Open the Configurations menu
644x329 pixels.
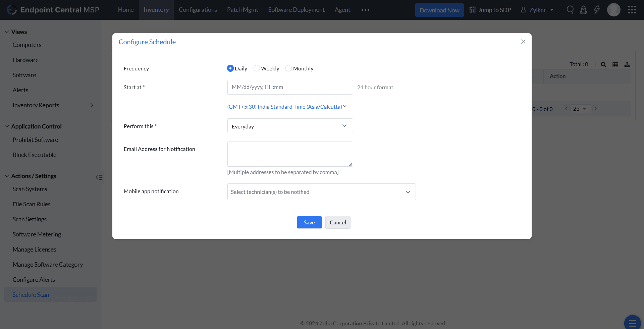pyautogui.click(x=198, y=9)
